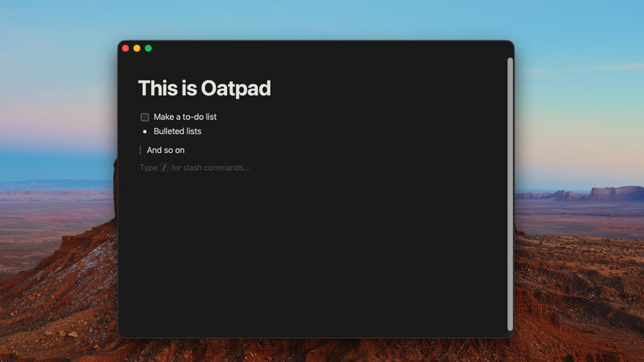
Task: Close the Oatpad window with red button
Action: coord(125,48)
